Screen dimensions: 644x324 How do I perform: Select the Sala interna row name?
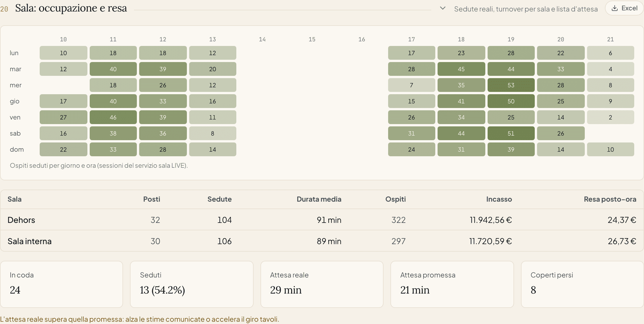tap(30, 241)
